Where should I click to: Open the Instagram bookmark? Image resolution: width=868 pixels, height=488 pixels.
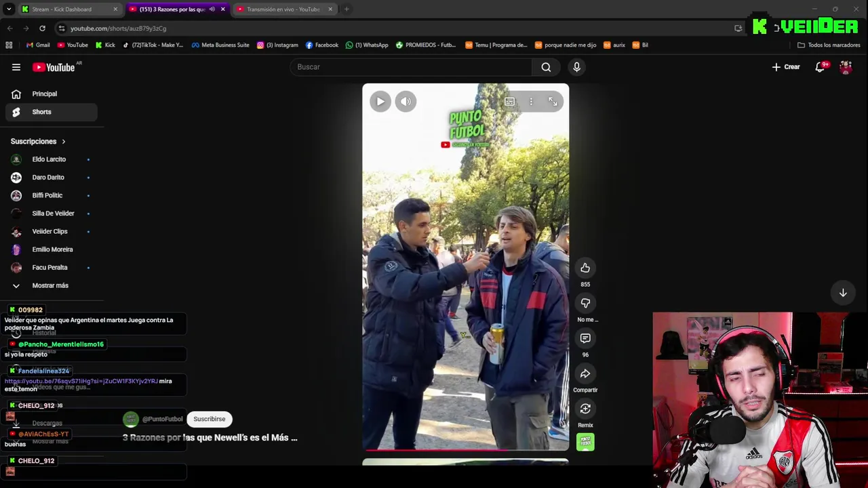pyautogui.click(x=277, y=45)
